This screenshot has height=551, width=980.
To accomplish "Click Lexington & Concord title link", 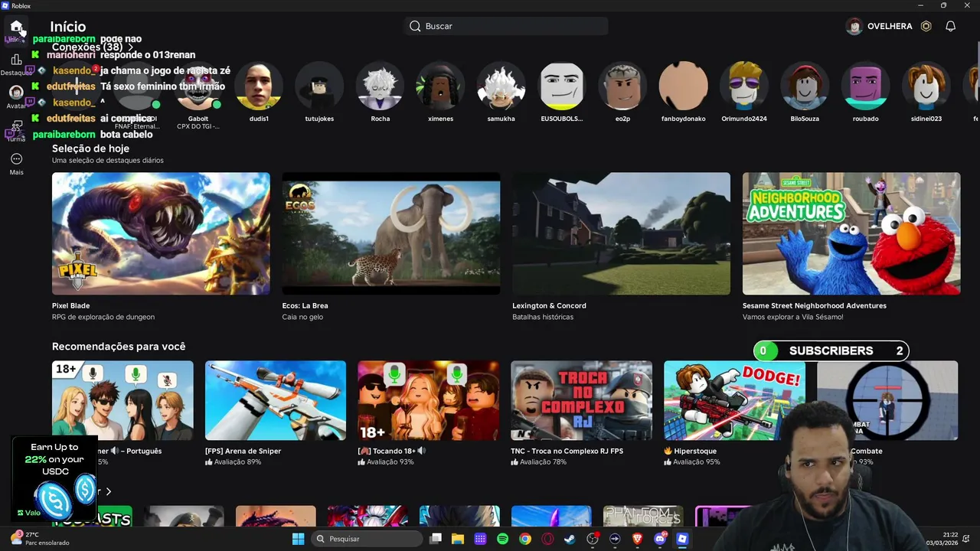I will click(x=549, y=305).
